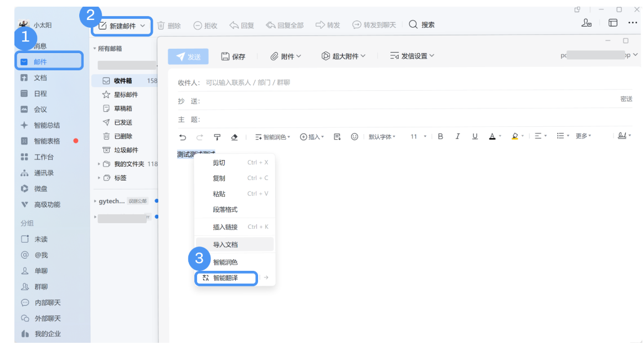
Task: Open the 新建邮件 dropdown arrow
Action: coord(143,25)
